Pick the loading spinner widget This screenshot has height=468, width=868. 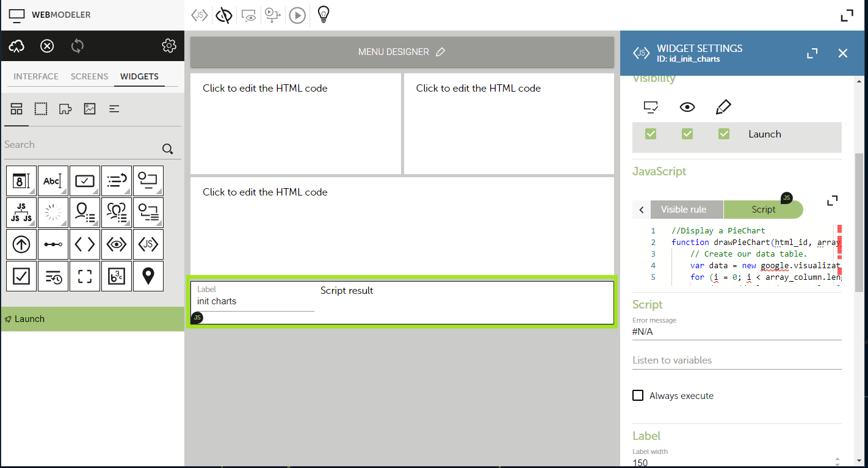pyautogui.click(x=53, y=213)
